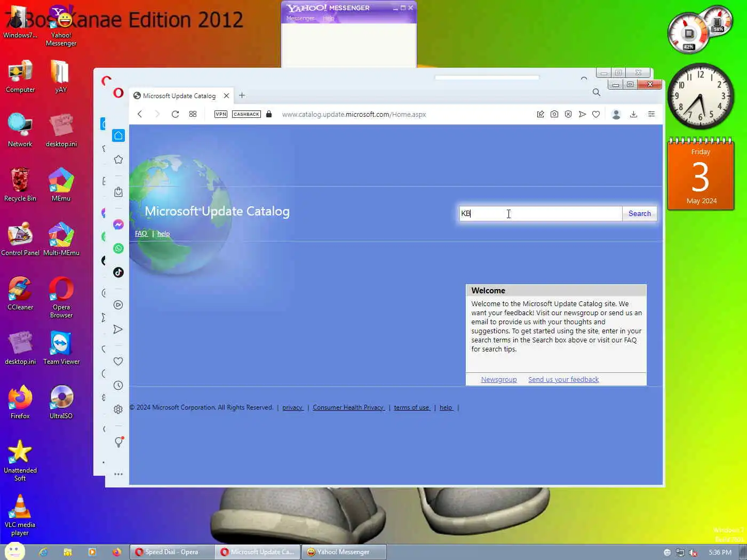Select the Unattended Soft star icon

pos(20,461)
